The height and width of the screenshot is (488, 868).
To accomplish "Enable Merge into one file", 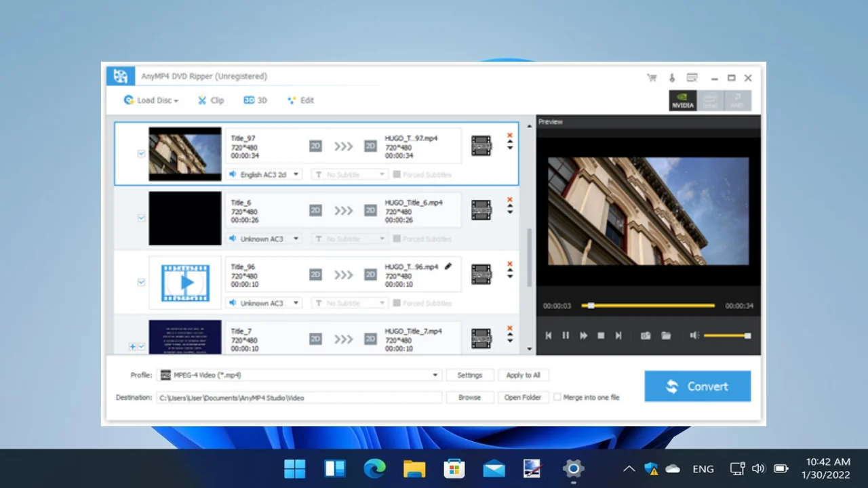I will pyautogui.click(x=557, y=397).
